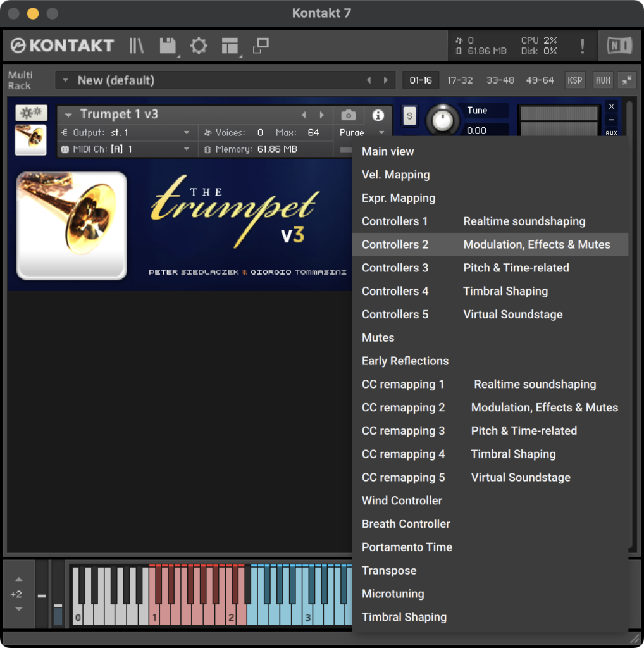The width and height of the screenshot is (644, 648).
Task: Open the workspace layout panel icon
Action: (230, 46)
